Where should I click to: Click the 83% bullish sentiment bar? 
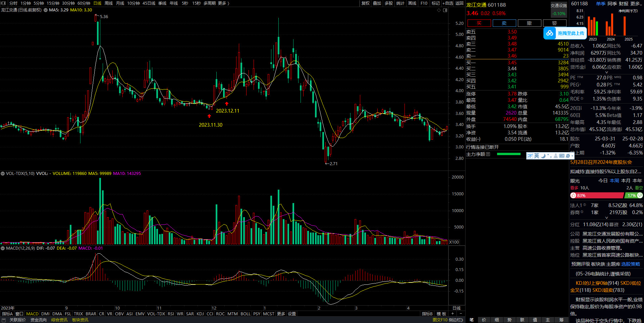(596, 195)
